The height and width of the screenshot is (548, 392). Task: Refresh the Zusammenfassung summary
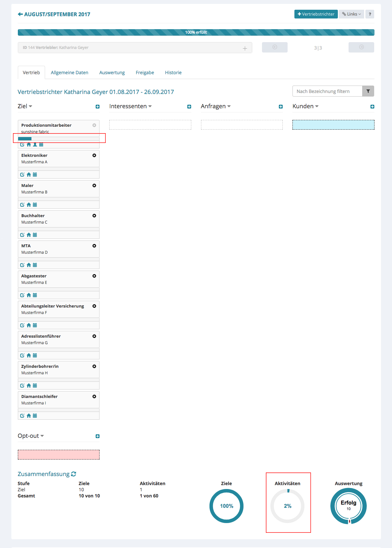pyautogui.click(x=74, y=474)
